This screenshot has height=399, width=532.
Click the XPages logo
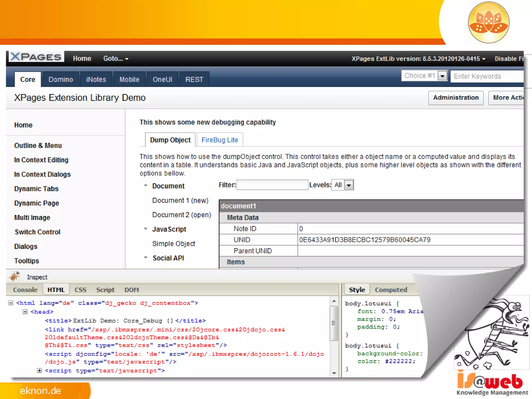click(x=36, y=57)
